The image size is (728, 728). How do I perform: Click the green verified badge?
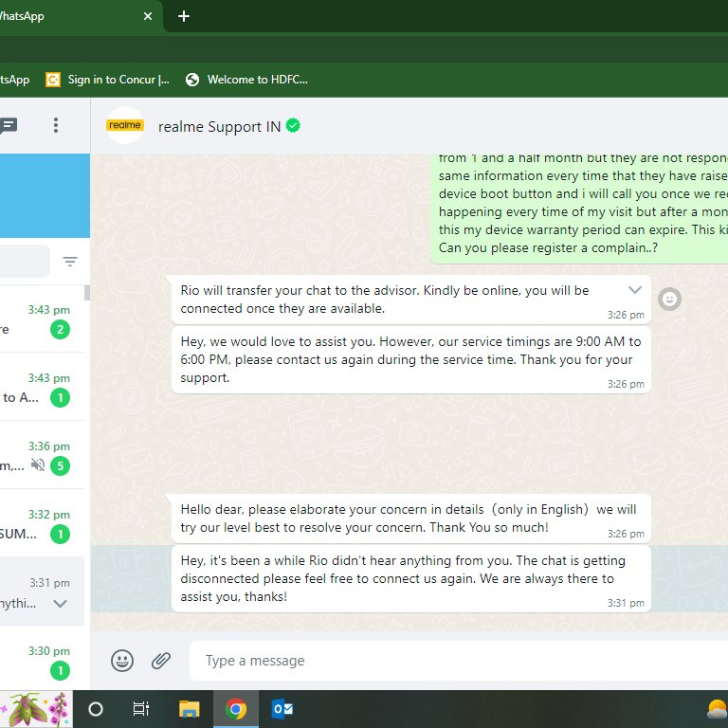[x=293, y=125]
